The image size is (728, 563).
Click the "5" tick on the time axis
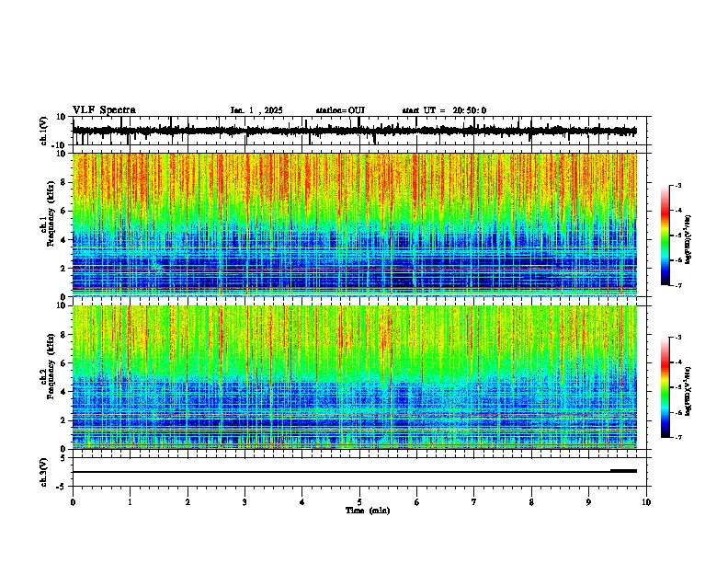tap(359, 502)
